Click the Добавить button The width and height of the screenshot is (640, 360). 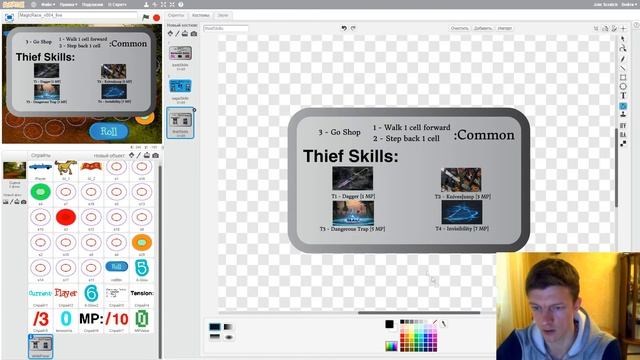pos(483,28)
